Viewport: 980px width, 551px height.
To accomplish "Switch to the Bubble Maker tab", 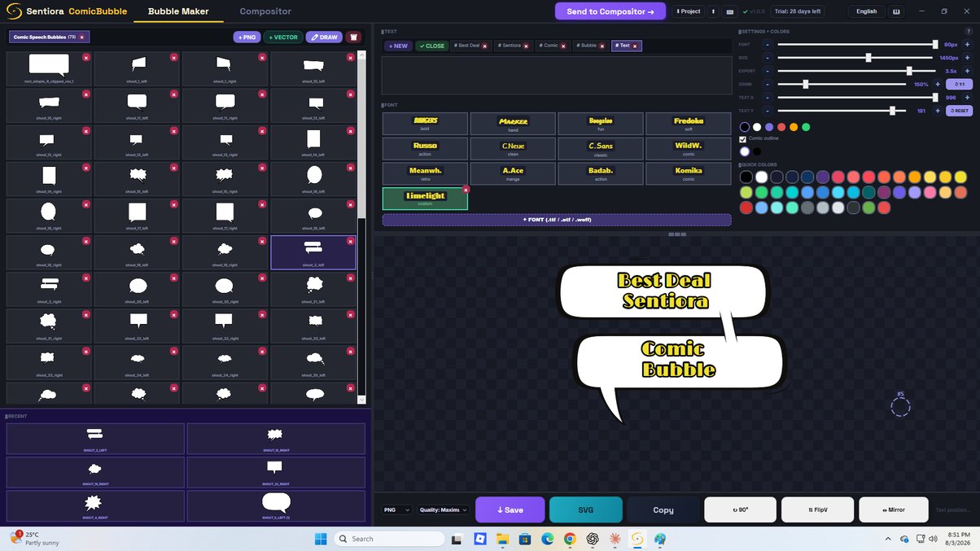I will coord(178,11).
